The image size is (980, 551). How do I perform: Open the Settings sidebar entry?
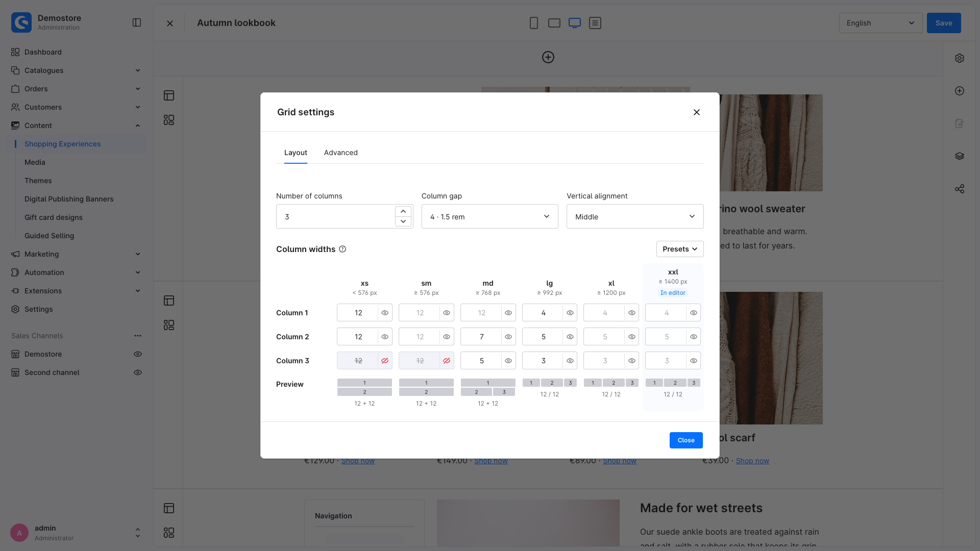pos(77,309)
